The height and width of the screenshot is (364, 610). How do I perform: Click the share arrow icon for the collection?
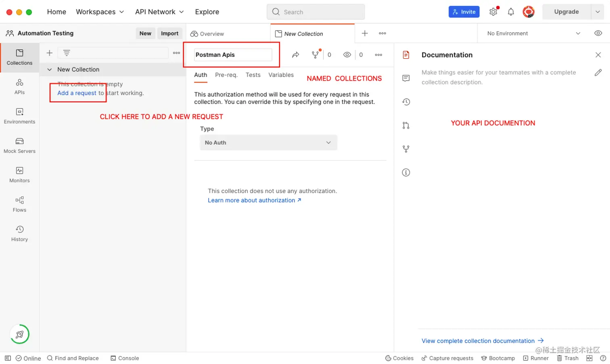pyautogui.click(x=296, y=55)
